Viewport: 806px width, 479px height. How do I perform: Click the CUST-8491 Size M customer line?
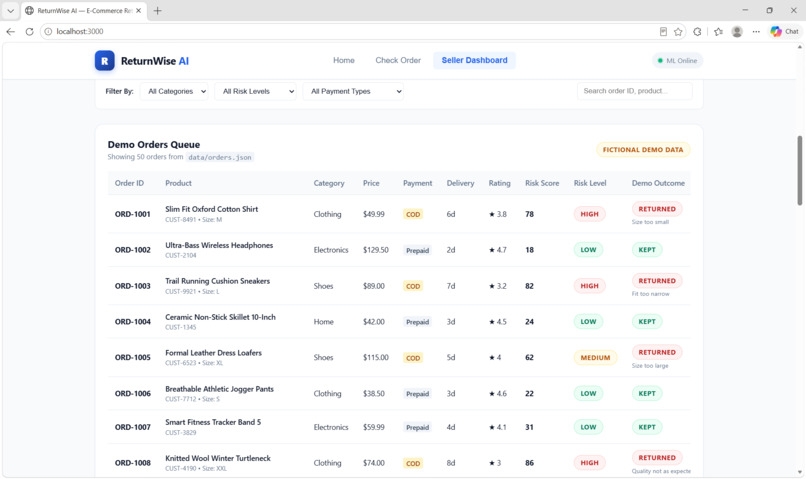[x=193, y=219]
